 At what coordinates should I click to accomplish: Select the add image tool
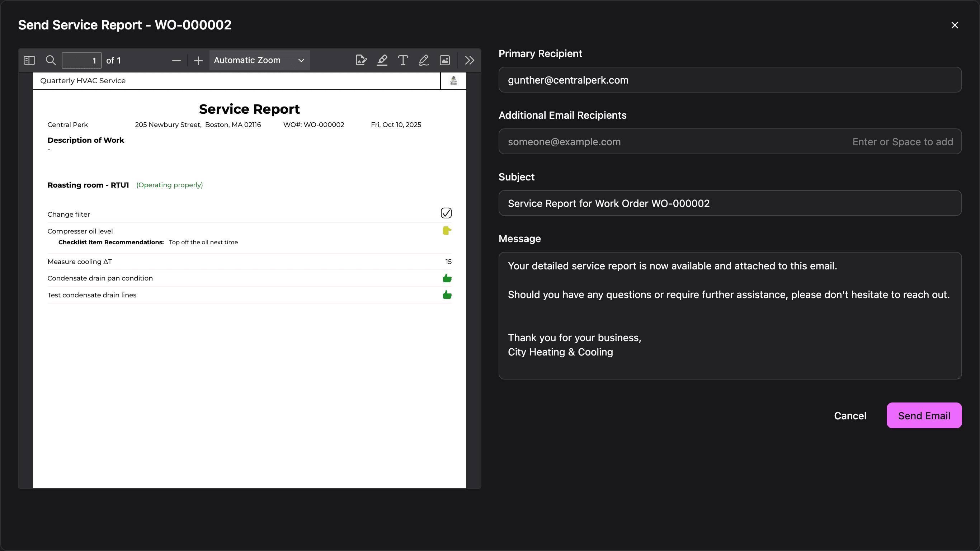point(445,61)
